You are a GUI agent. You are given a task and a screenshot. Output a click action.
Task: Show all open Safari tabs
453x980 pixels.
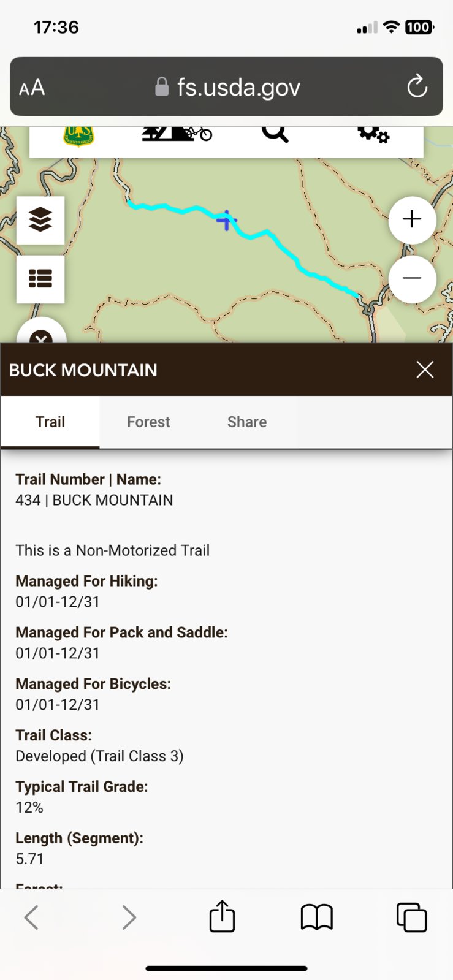(411, 917)
